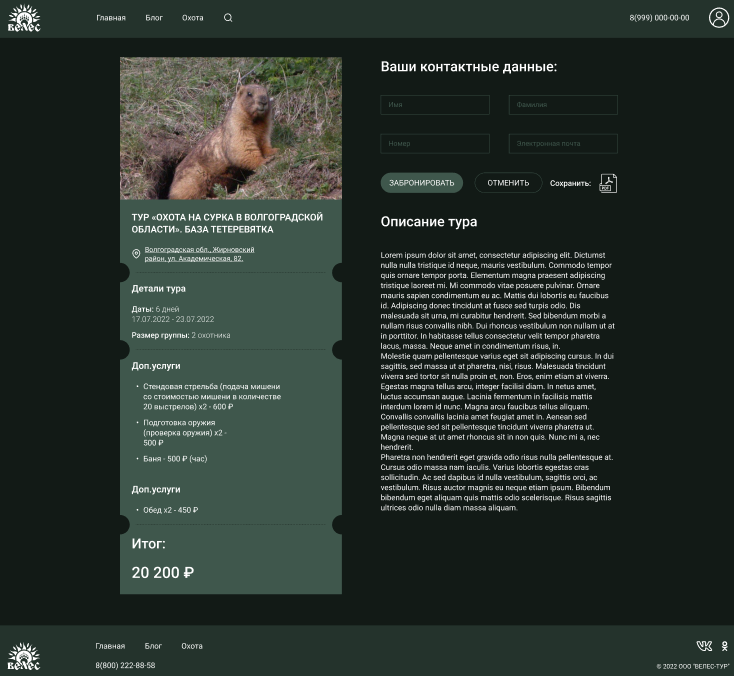
Task: Click the Детали тура heading
Action: click(158, 289)
